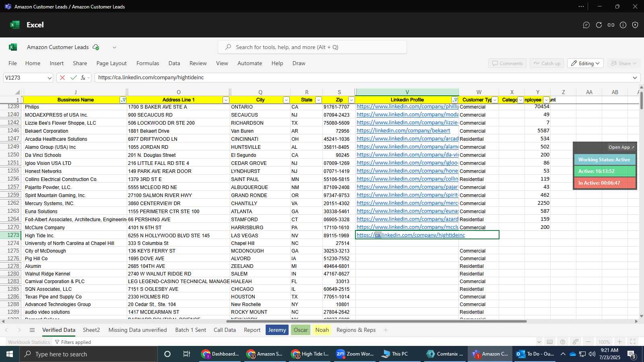Open the Page Layout ribbon tab
The height and width of the screenshot is (362, 644).
[111, 64]
